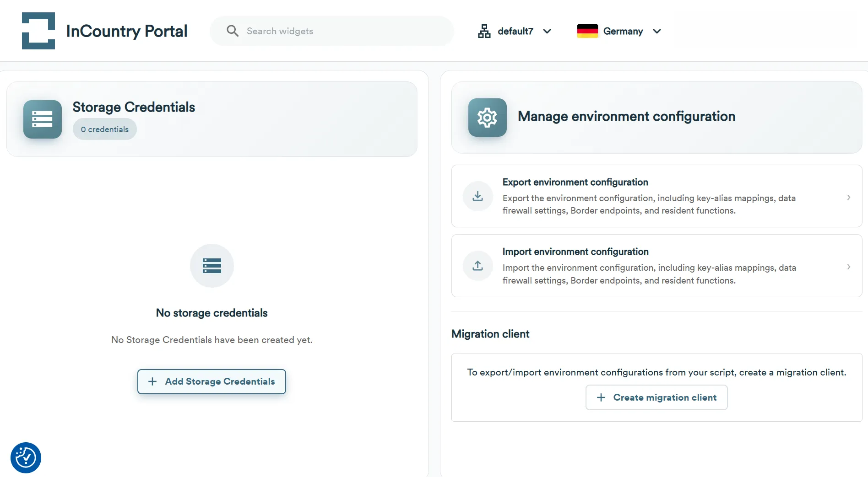Click the Manage environment configuration heading
Viewport: 868px width, 477px height.
pyautogui.click(x=626, y=117)
